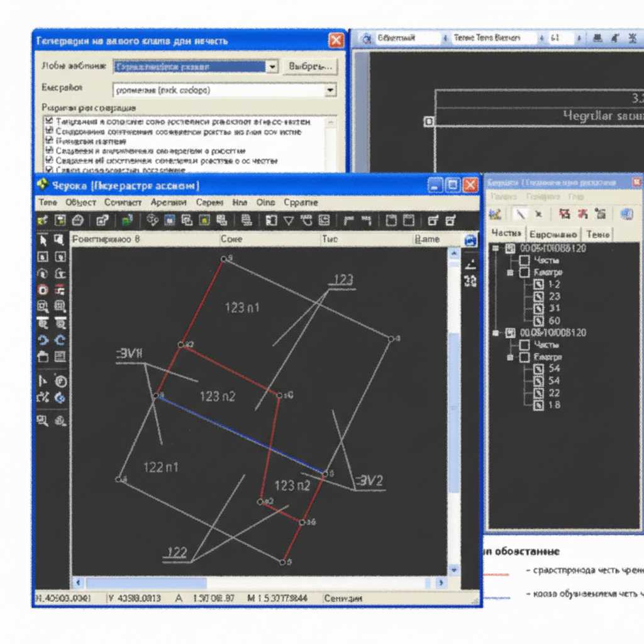Click the red circle tool in left toolbar
Image resolution: width=644 pixels, height=644 pixels.
click(x=43, y=290)
